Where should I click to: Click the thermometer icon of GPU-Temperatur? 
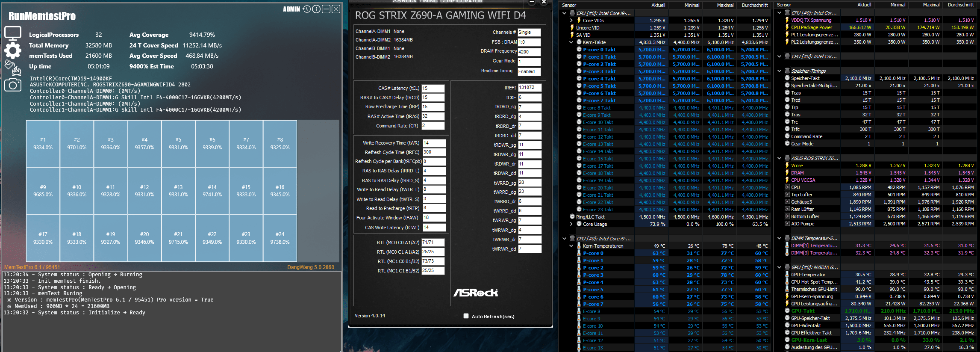(x=787, y=275)
